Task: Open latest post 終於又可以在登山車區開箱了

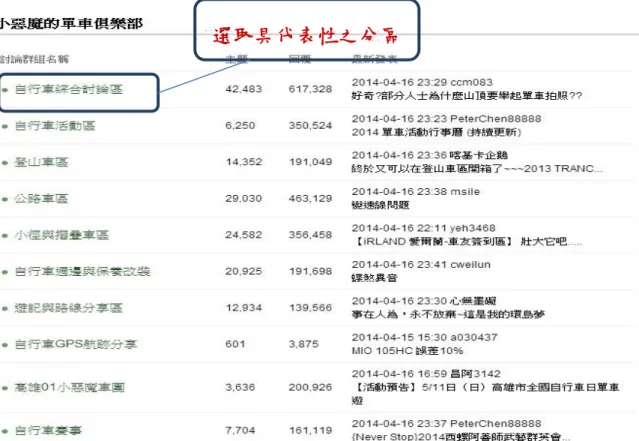Action: click(477, 169)
